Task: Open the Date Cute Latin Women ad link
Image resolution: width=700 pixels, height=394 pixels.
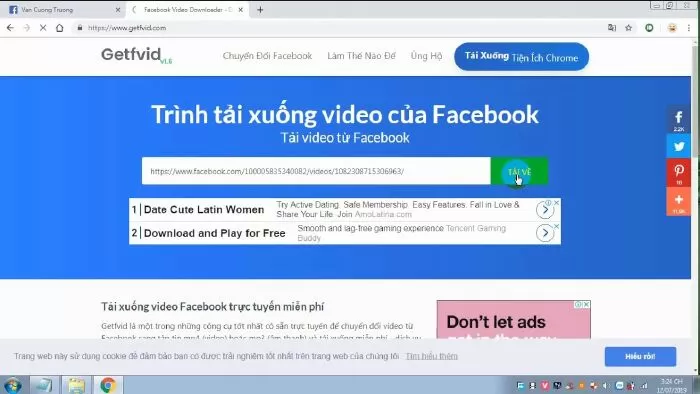Action: pos(204,210)
